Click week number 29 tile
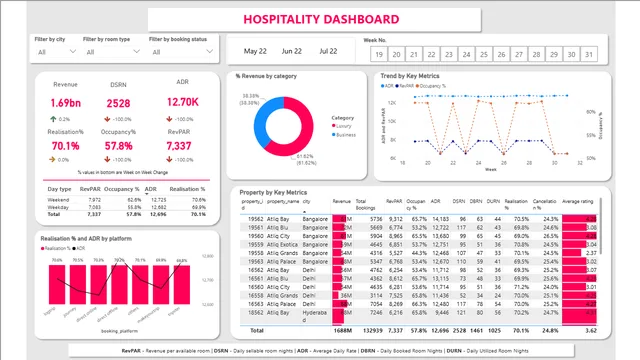 554,54
